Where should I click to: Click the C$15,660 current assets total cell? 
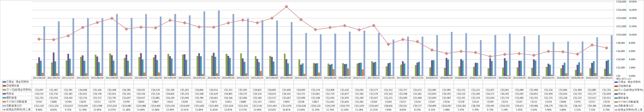(x=199, y=106)
